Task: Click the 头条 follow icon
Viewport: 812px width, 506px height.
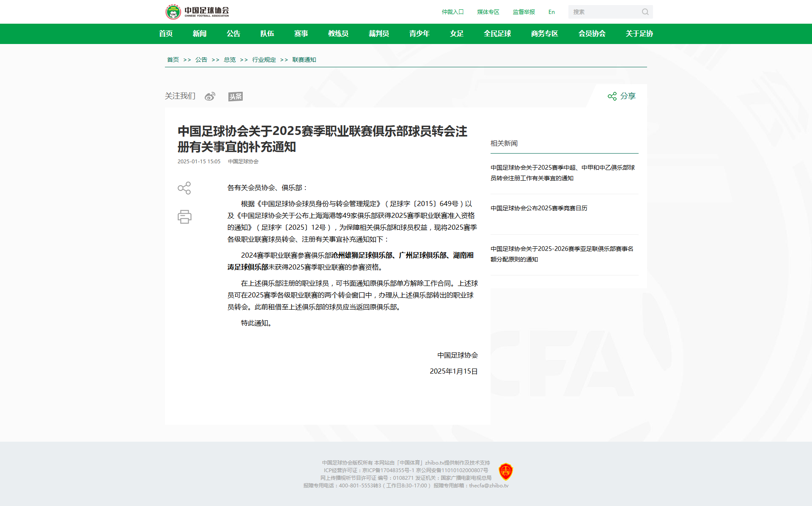Action: click(235, 96)
